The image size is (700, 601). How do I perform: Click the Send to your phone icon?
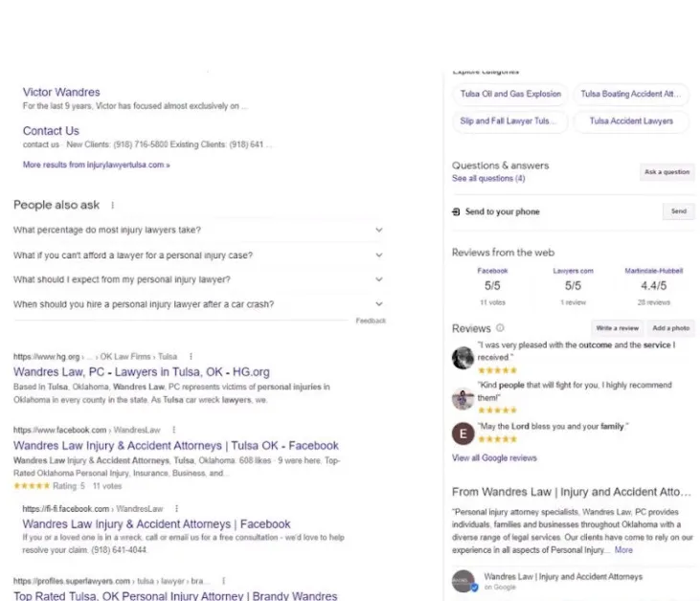456,211
